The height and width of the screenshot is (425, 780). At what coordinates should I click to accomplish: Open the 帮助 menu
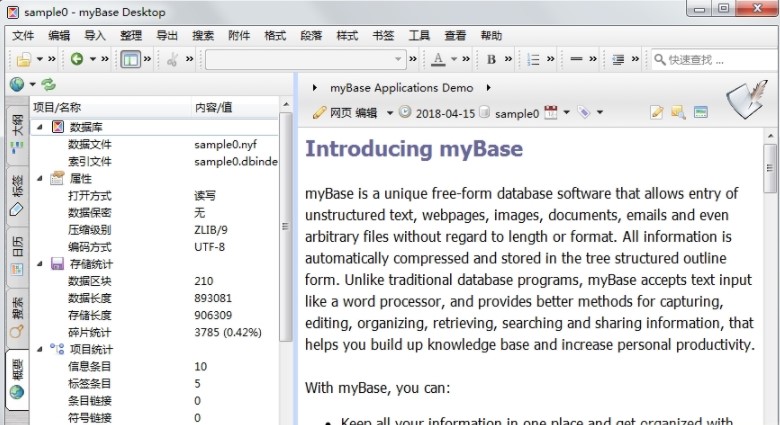tap(491, 36)
